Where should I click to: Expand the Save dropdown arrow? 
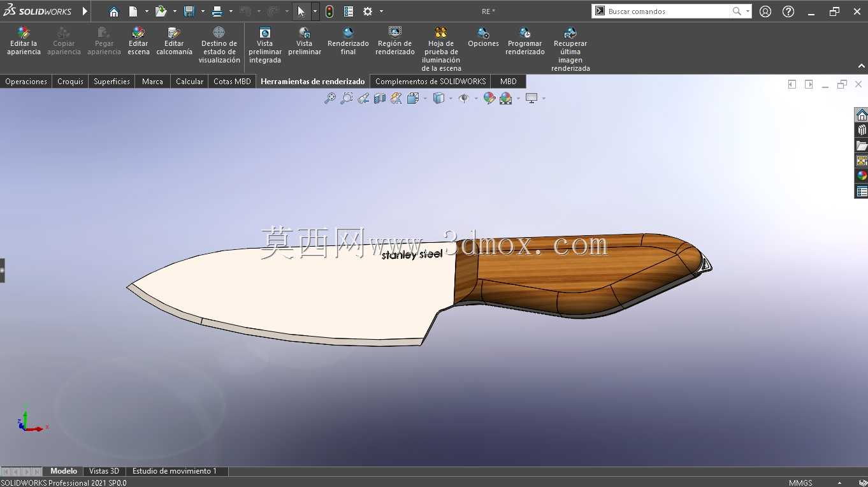pos(203,11)
